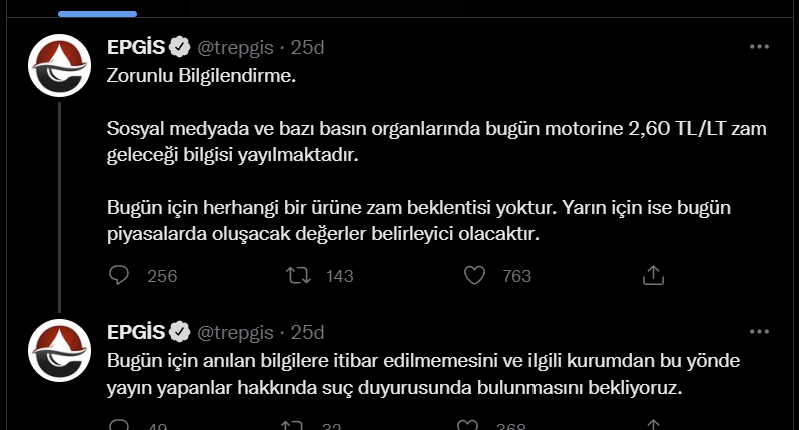Share the first tweet via share icon
799x430 pixels.
click(653, 276)
